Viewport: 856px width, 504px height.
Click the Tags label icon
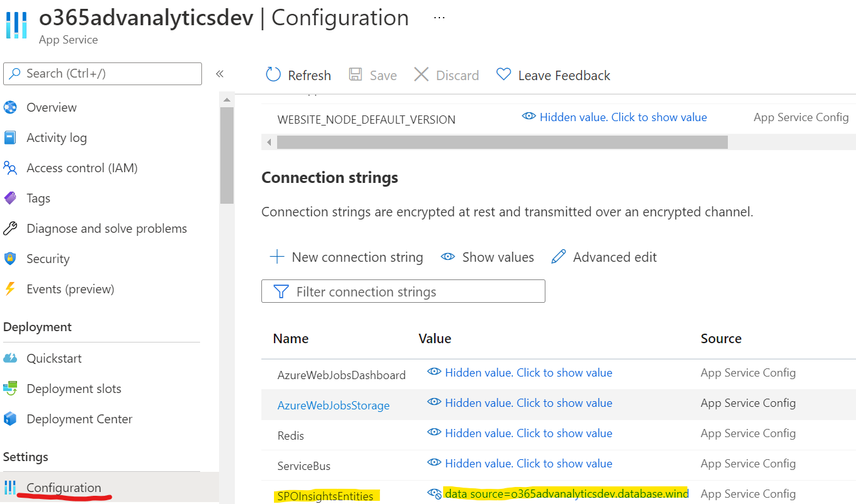(10, 198)
